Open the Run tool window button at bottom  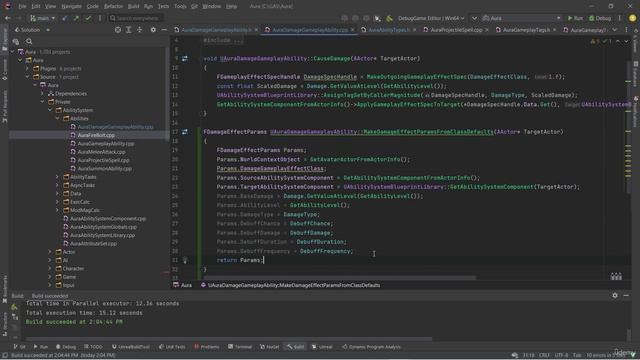pyautogui.click(x=41, y=347)
